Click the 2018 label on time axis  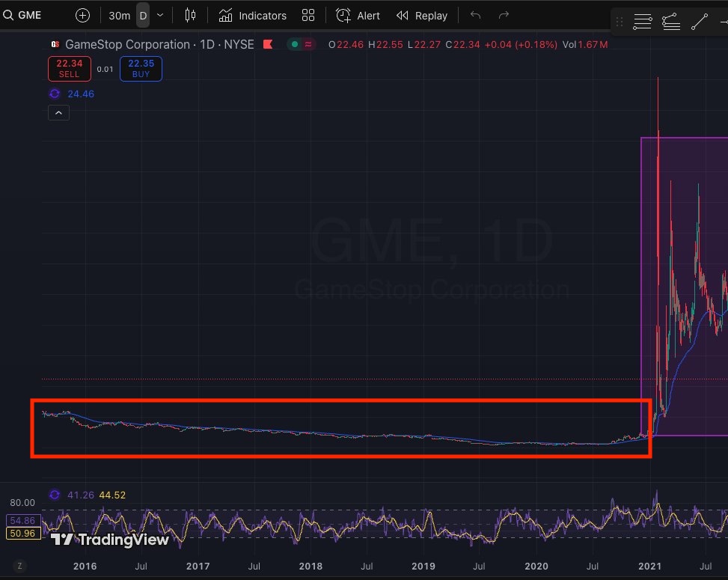click(x=311, y=567)
